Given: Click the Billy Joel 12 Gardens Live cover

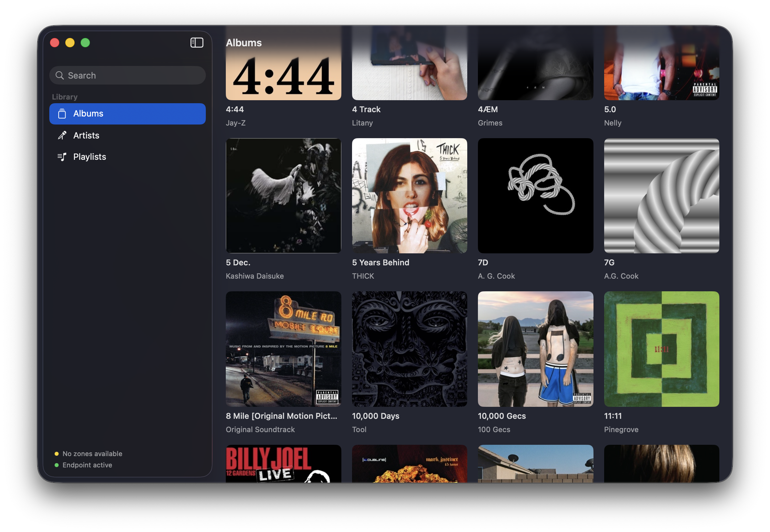Looking at the screenshot, I should [283, 463].
